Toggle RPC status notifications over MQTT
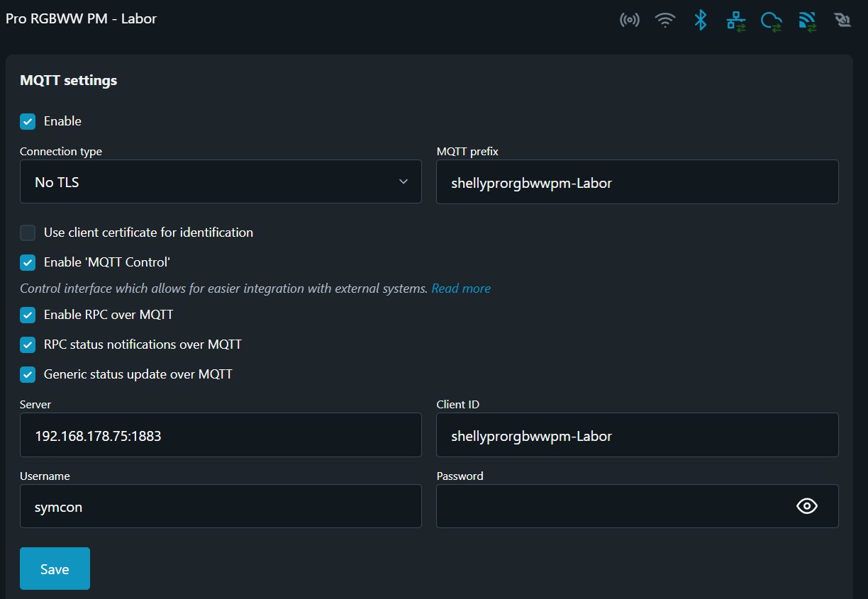The width and height of the screenshot is (868, 599). (28, 345)
